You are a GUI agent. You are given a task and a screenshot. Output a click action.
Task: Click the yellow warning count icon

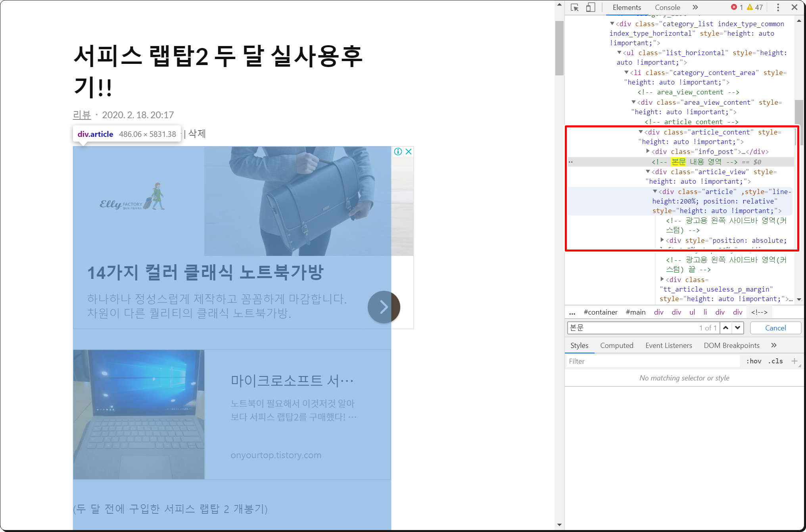[x=750, y=7]
